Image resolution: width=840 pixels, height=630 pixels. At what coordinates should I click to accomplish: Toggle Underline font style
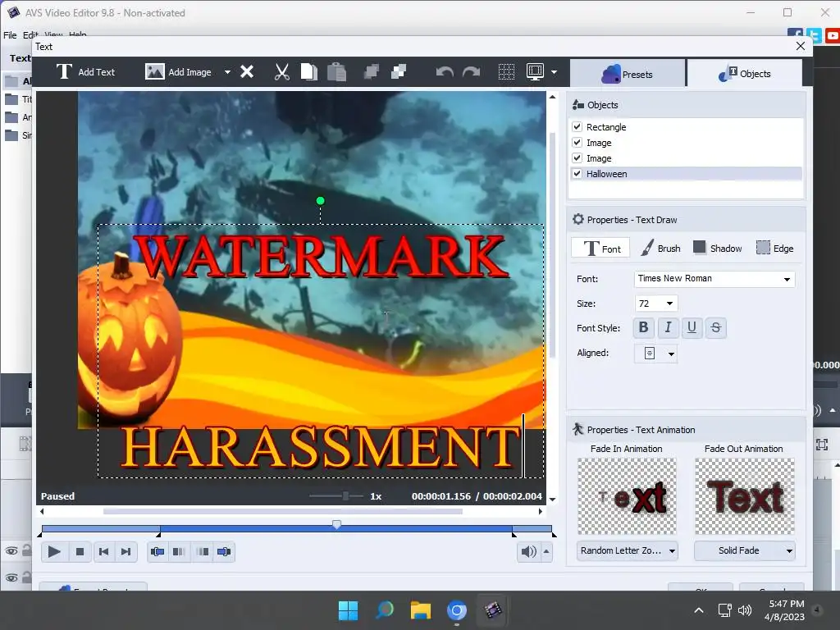(x=692, y=327)
